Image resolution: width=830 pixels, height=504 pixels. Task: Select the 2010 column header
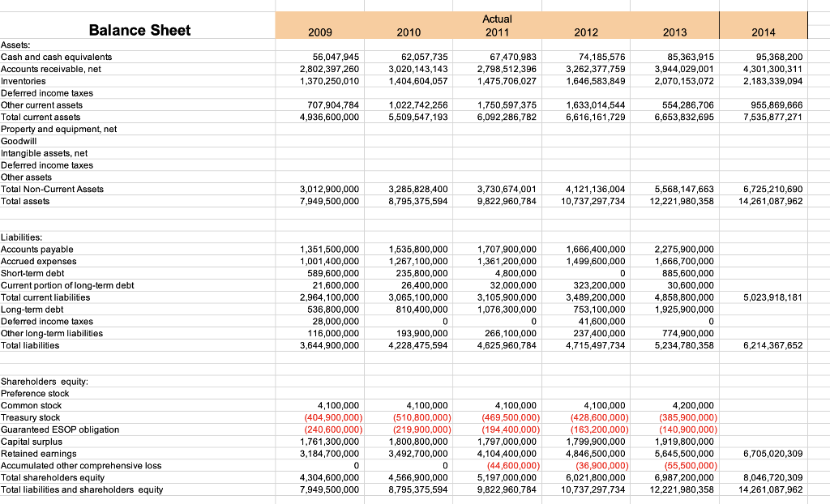[409, 32]
